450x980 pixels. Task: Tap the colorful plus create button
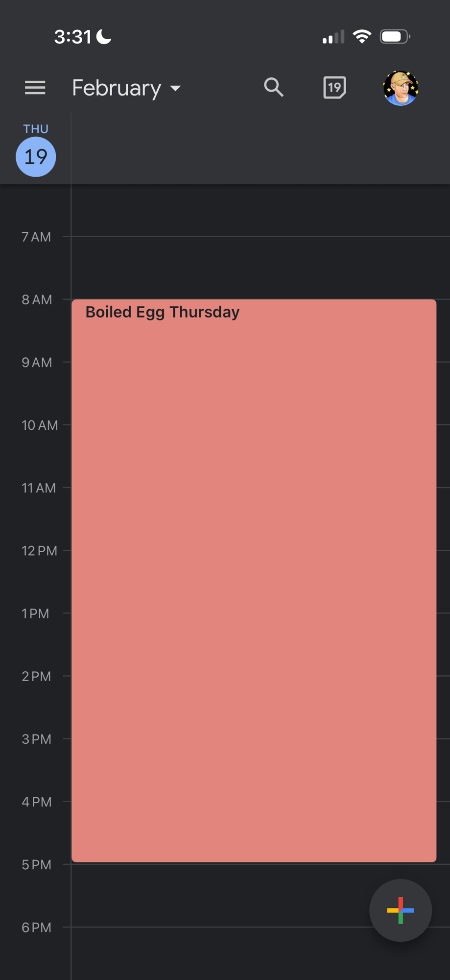click(x=401, y=910)
